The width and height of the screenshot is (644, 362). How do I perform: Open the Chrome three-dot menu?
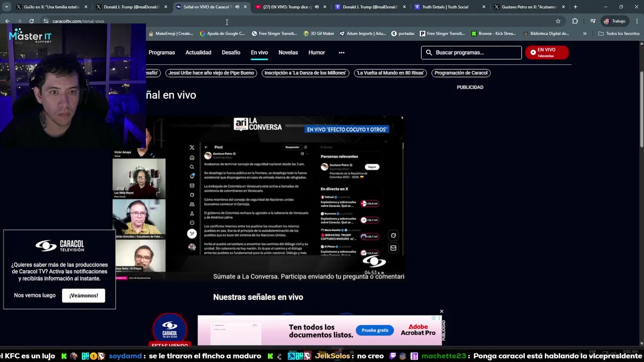pyautogui.click(x=637, y=21)
